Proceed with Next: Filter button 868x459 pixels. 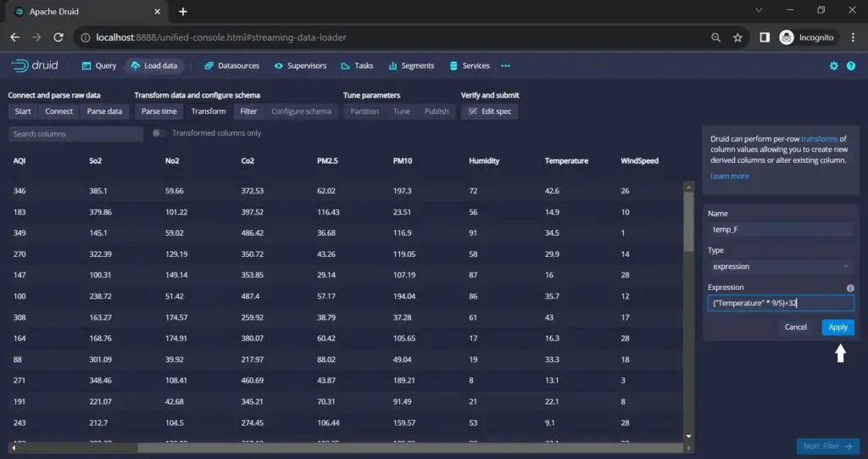click(x=828, y=446)
